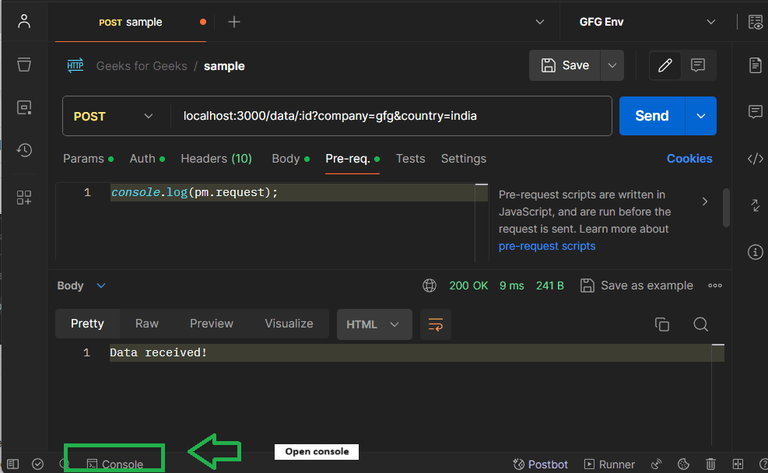
Task: Click the blue Send button
Action: pyautogui.click(x=651, y=116)
